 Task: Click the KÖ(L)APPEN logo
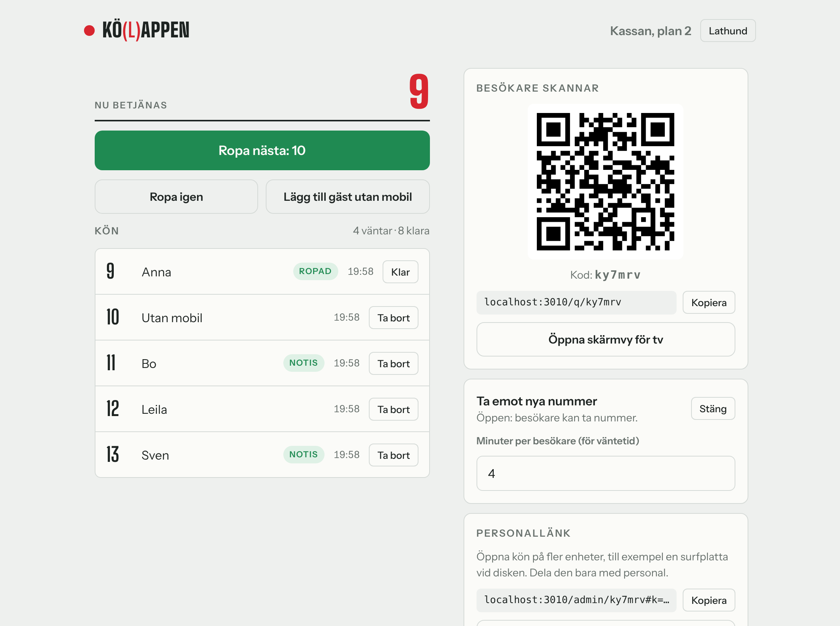tap(137, 31)
